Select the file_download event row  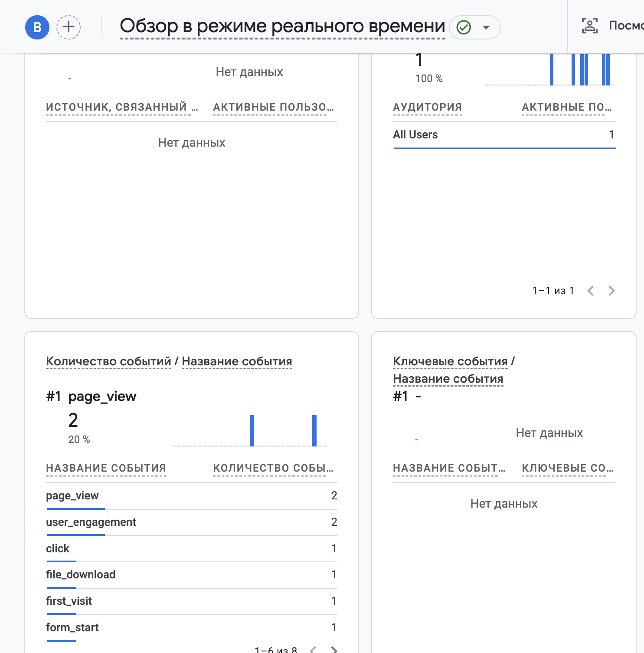[x=192, y=575]
